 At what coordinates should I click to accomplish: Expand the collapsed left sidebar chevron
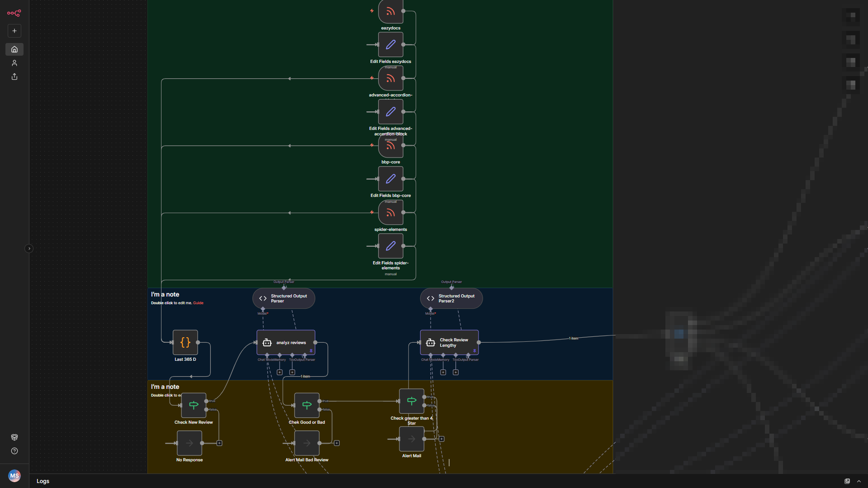point(29,249)
